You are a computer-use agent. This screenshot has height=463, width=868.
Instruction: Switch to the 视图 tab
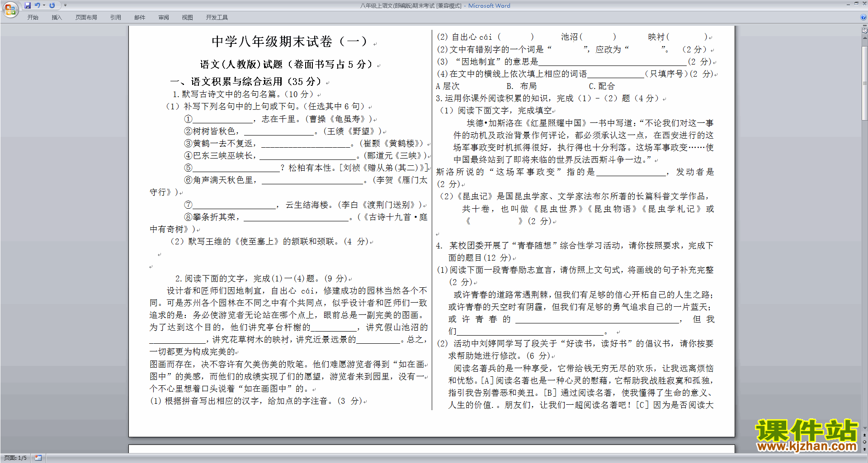point(188,18)
